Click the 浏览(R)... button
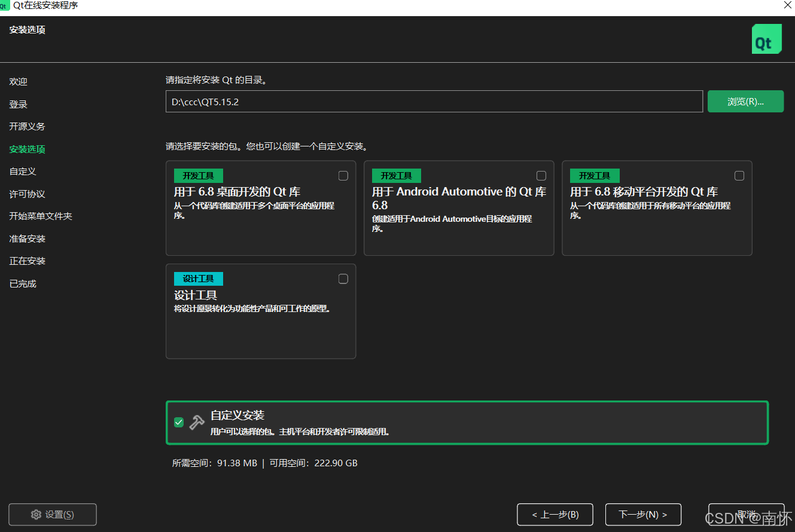This screenshot has height=532, width=795. (x=745, y=102)
